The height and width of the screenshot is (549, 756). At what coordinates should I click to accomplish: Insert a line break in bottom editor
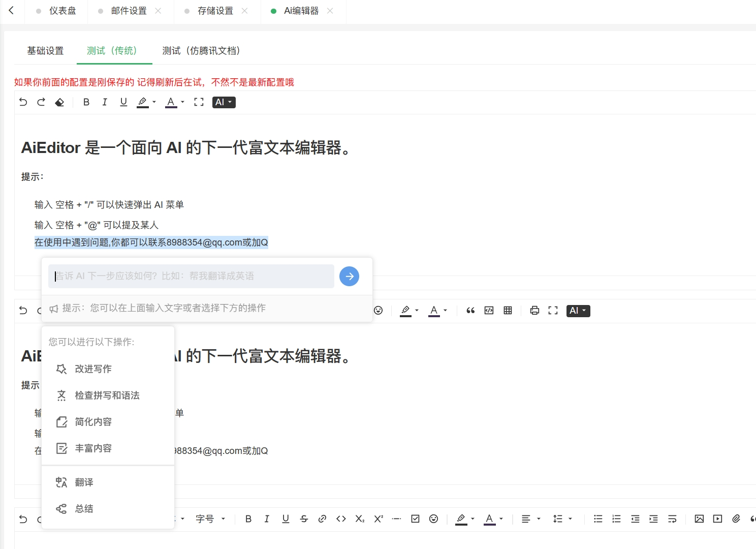tap(672, 519)
